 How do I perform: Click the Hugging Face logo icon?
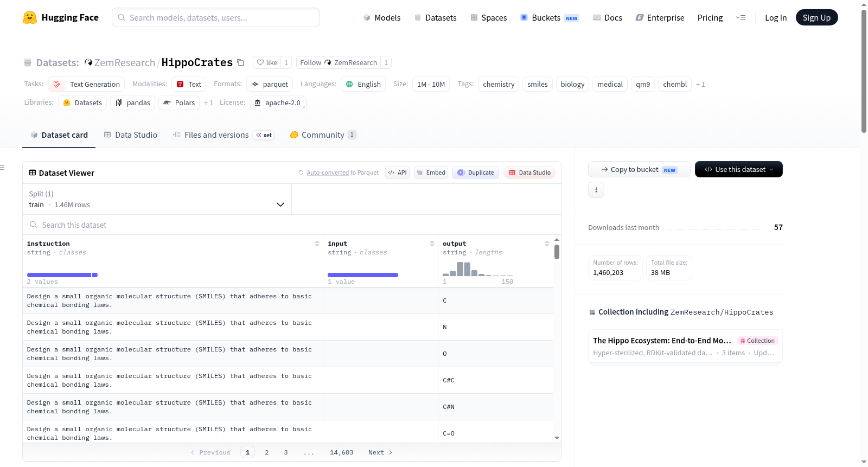tap(30, 17)
